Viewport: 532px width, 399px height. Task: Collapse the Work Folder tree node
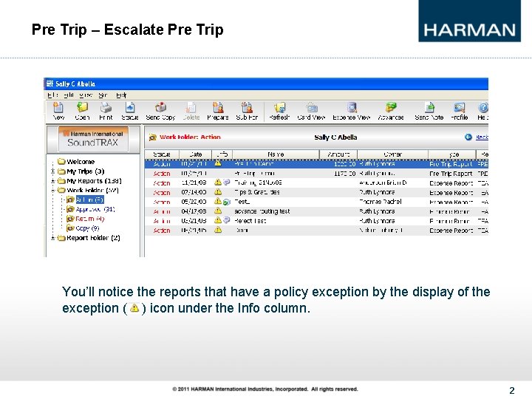click(53, 191)
